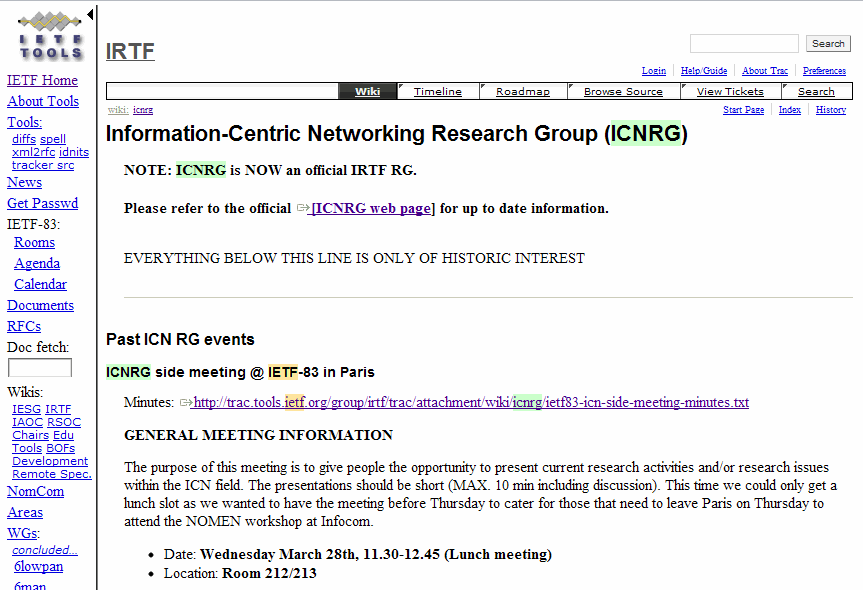
Task: Open the RFCs link
Action: tap(24, 326)
